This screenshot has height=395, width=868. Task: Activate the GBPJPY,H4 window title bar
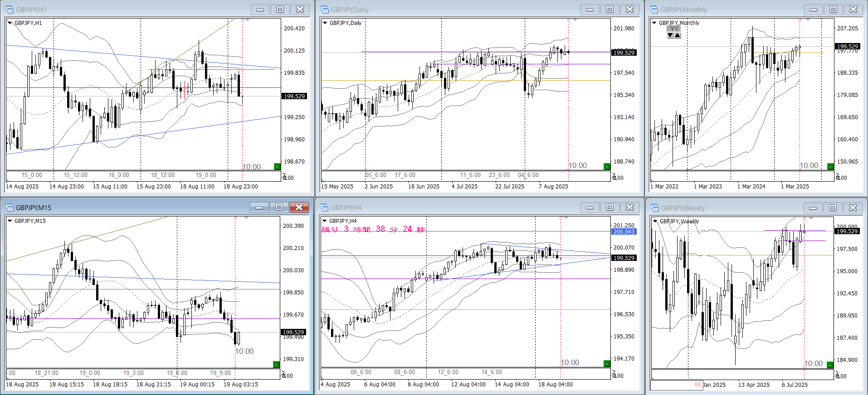[x=454, y=207]
